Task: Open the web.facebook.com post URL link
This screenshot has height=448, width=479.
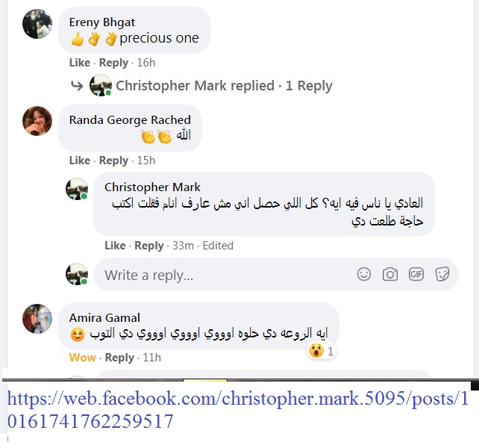Action: click(x=238, y=410)
